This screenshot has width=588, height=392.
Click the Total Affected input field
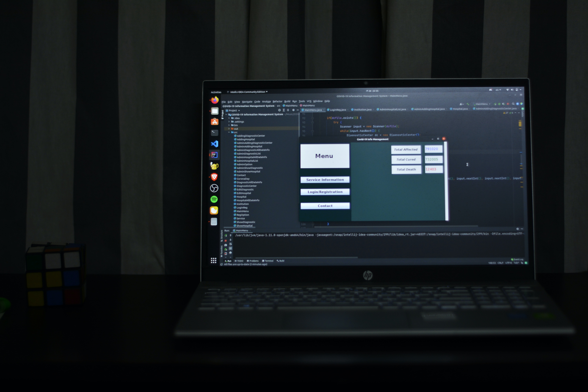pos(433,149)
